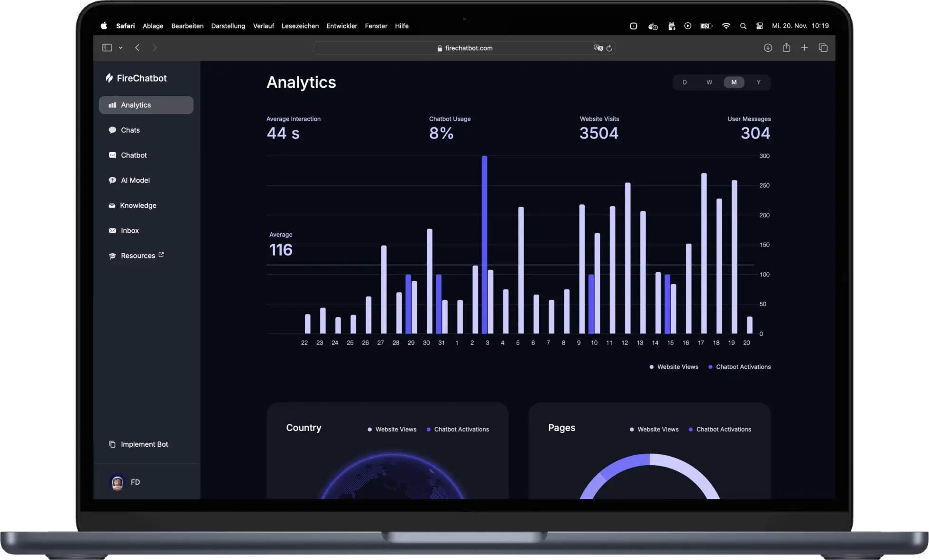Open the Inbox from sidebar
929x560 pixels.
pos(129,230)
